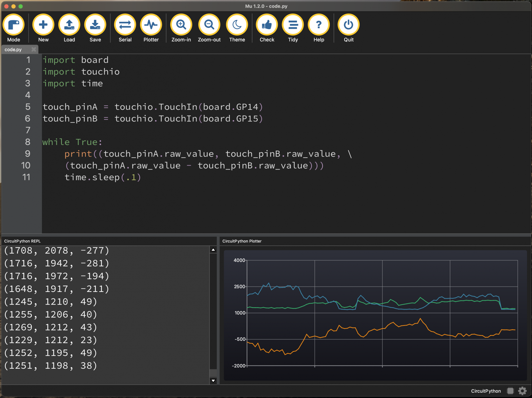Tidy the code formatting
Viewport: 532px width, 398px height.
point(293,25)
